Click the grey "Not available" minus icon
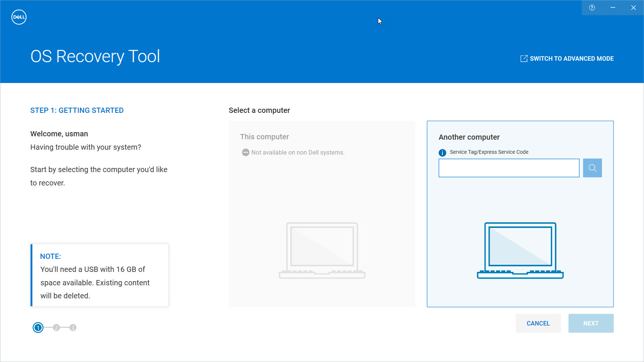Screen dimensions: 644x362 pos(245,152)
